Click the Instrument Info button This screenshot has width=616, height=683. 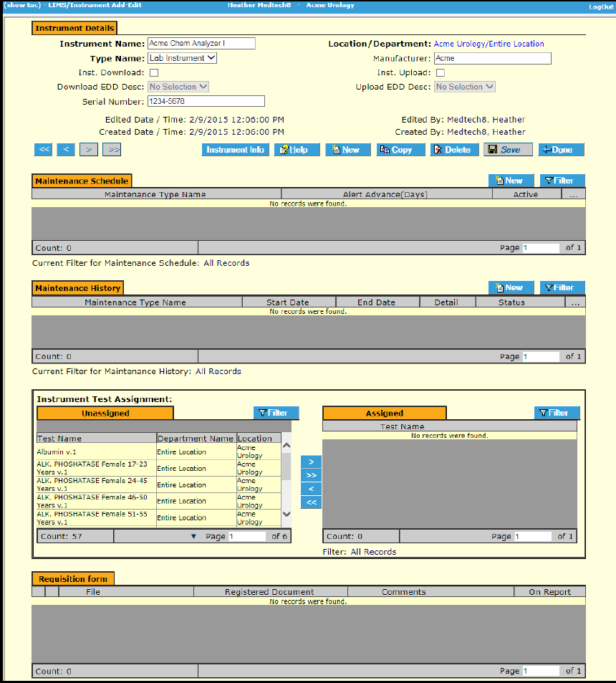[236, 150]
